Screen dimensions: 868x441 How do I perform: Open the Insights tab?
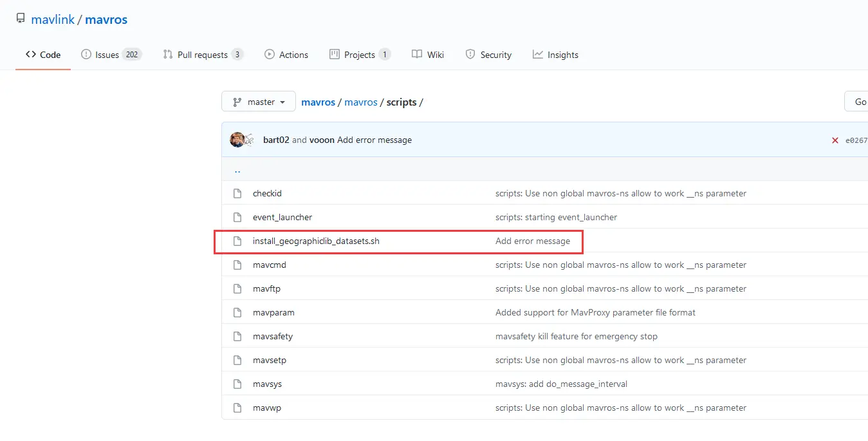pos(555,55)
